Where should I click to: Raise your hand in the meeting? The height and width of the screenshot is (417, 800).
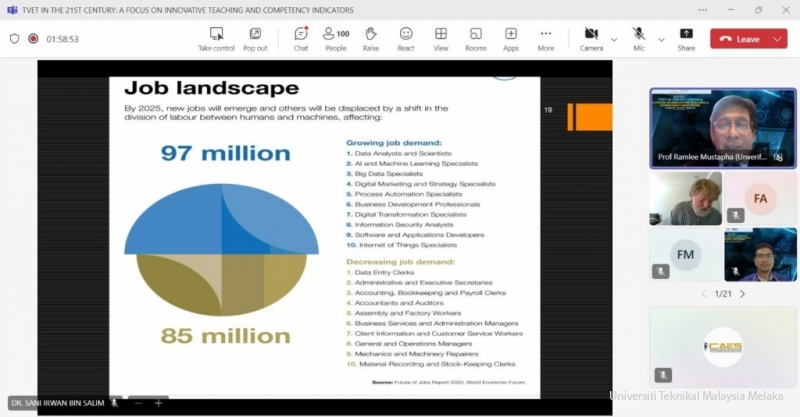371,38
